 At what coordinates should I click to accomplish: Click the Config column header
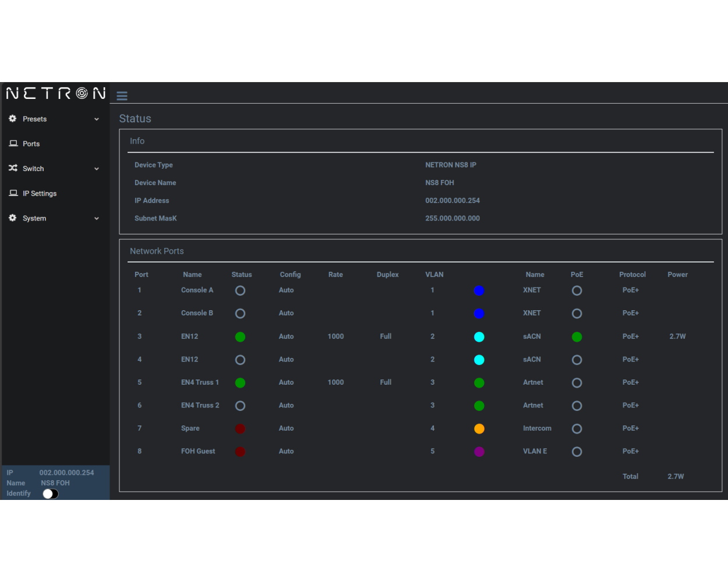290,275
